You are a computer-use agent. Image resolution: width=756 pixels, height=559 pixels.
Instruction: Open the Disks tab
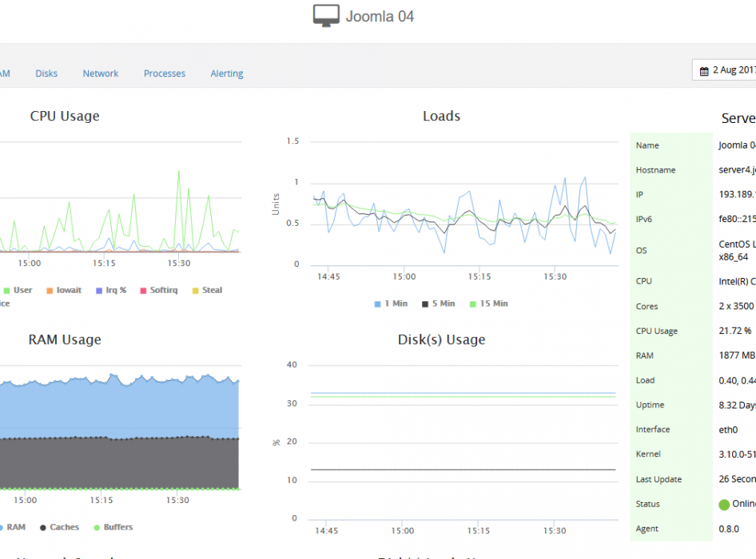[46, 73]
